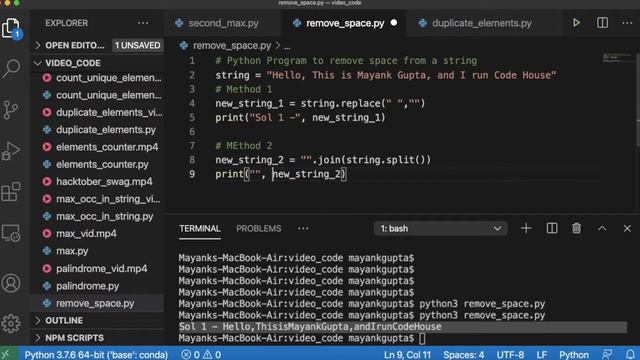Close the terminal panel
The width and height of the screenshot is (640, 360).
click(627, 228)
